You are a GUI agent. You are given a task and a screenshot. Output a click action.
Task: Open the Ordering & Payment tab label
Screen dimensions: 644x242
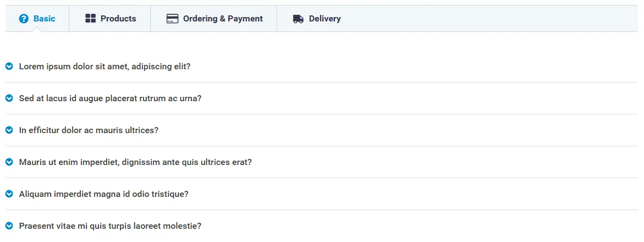tap(223, 19)
